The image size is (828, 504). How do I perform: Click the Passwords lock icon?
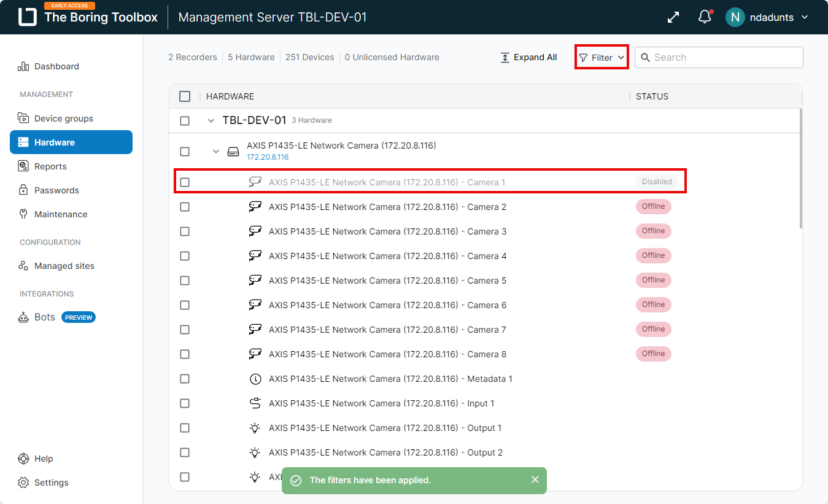(23, 190)
